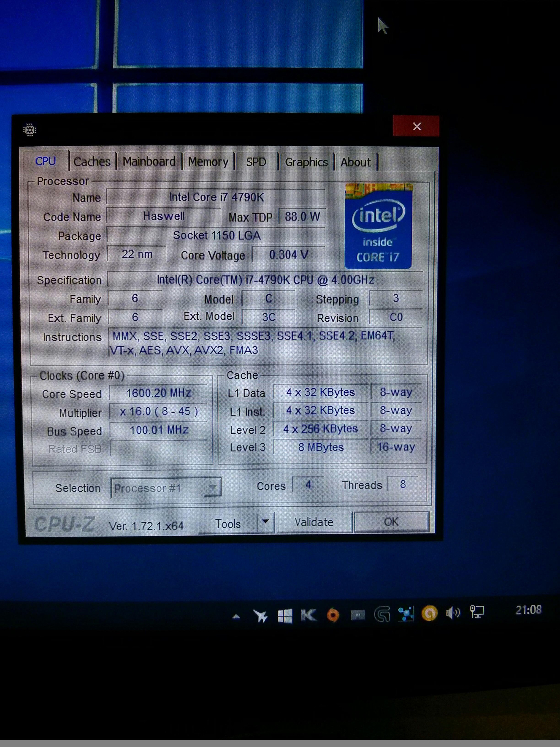Click the K-shaped tray icon

point(308,615)
